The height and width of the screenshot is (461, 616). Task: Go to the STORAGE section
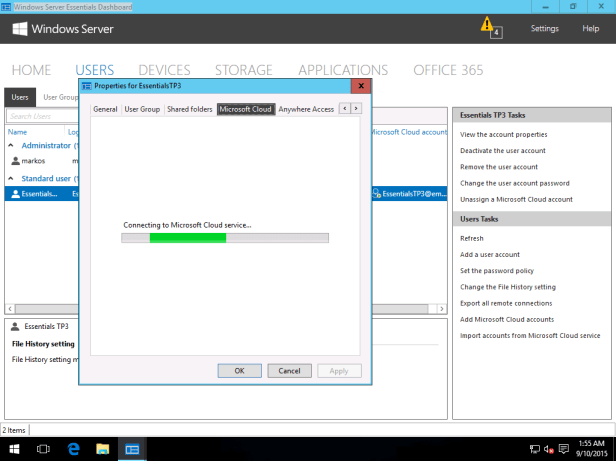tap(242, 70)
